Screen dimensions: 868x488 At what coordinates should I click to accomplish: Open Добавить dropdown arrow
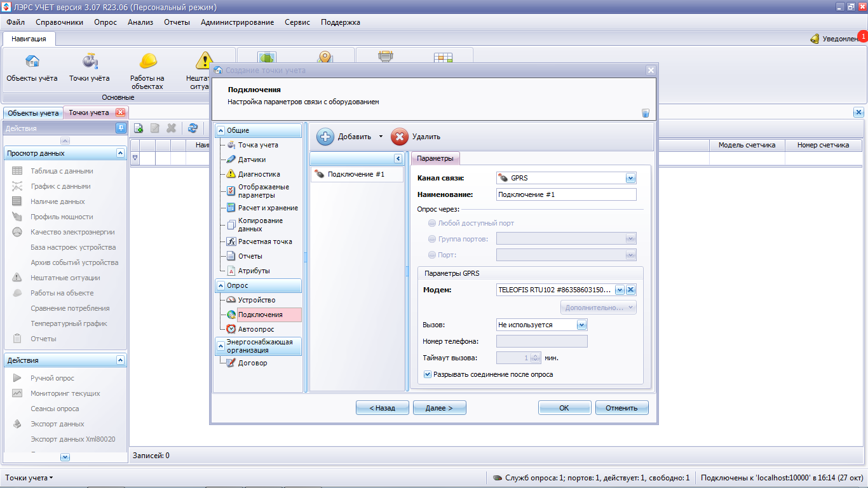tap(381, 137)
